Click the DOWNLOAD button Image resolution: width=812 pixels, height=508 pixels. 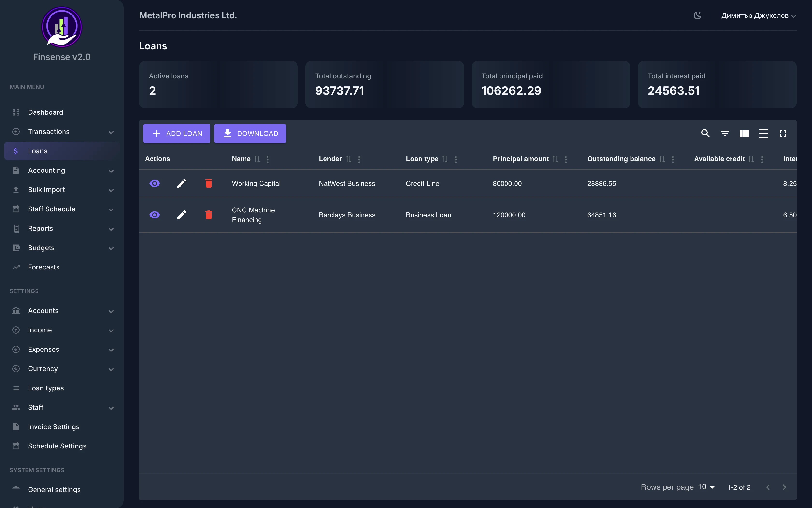coord(250,133)
